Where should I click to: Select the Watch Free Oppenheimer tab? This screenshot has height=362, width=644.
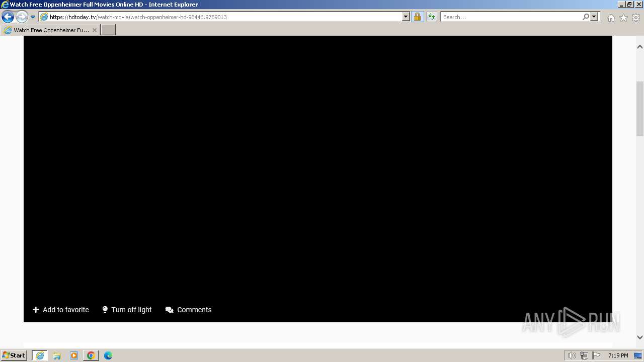pyautogui.click(x=50, y=30)
